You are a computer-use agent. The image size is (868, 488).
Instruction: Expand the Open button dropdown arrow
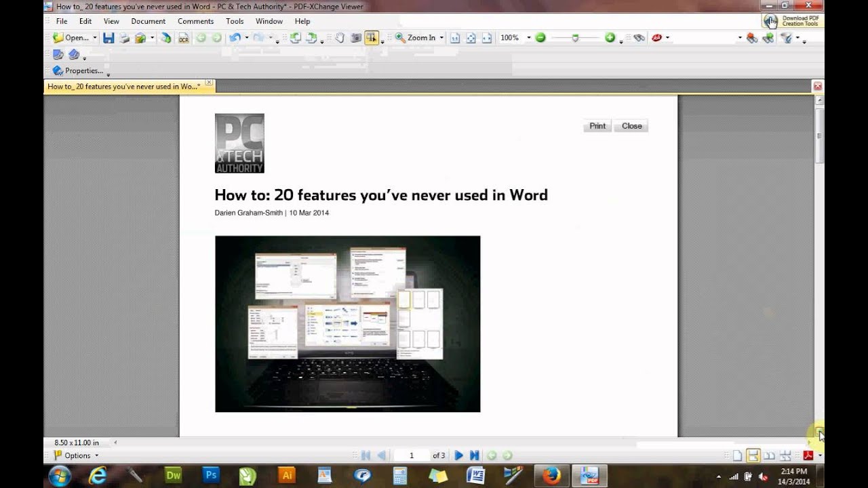pyautogui.click(x=95, y=38)
